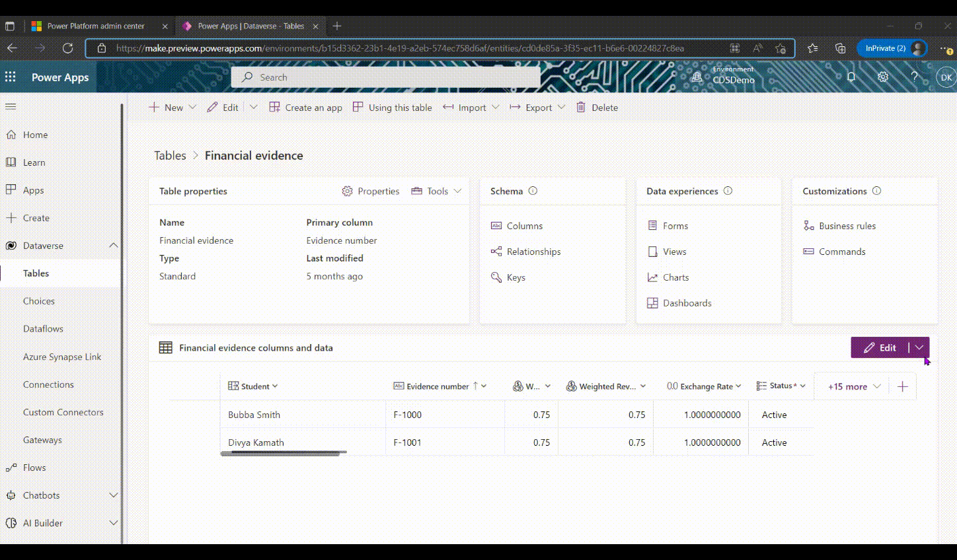Open the settings gear in header
The height and width of the screenshot is (560, 957).
point(883,77)
